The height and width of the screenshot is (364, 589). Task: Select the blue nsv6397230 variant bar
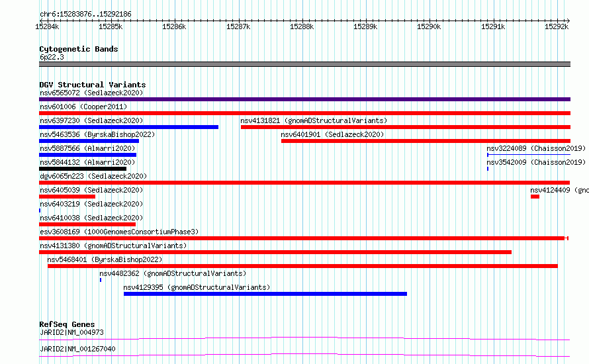tap(128, 127)
